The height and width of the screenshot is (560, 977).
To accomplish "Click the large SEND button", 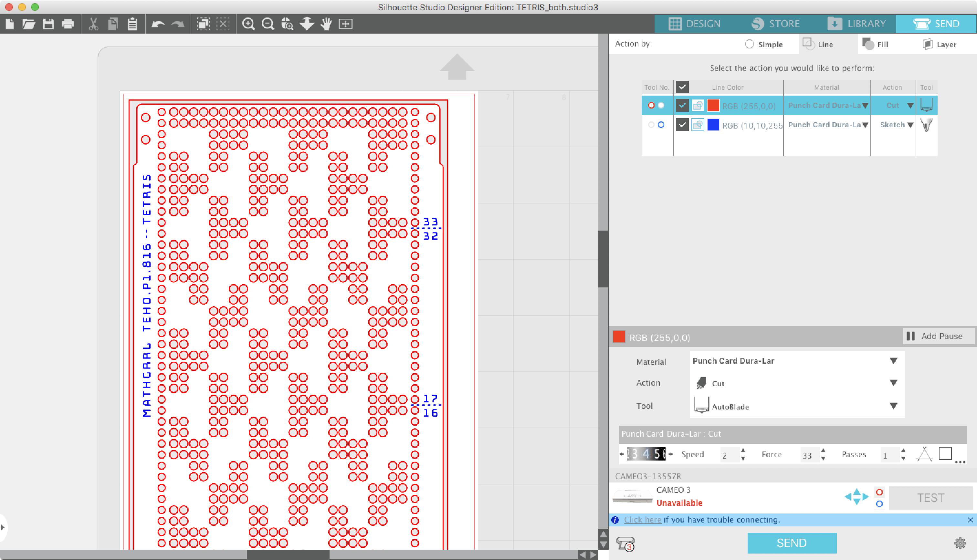I will 792,543.
